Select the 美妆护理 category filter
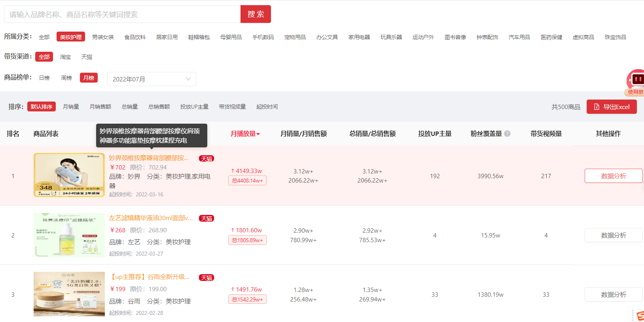 (71, 37)
